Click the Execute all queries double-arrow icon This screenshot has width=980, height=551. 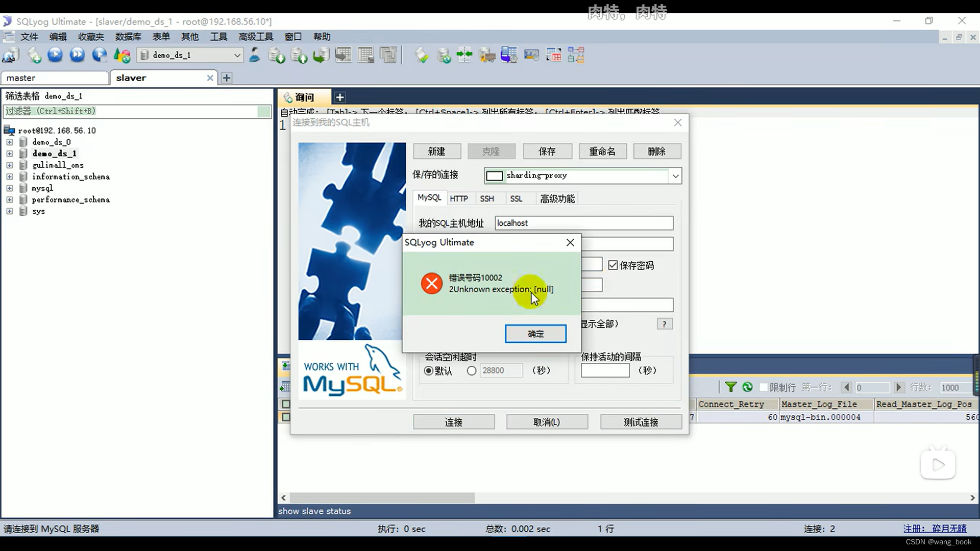coord(77,55)
